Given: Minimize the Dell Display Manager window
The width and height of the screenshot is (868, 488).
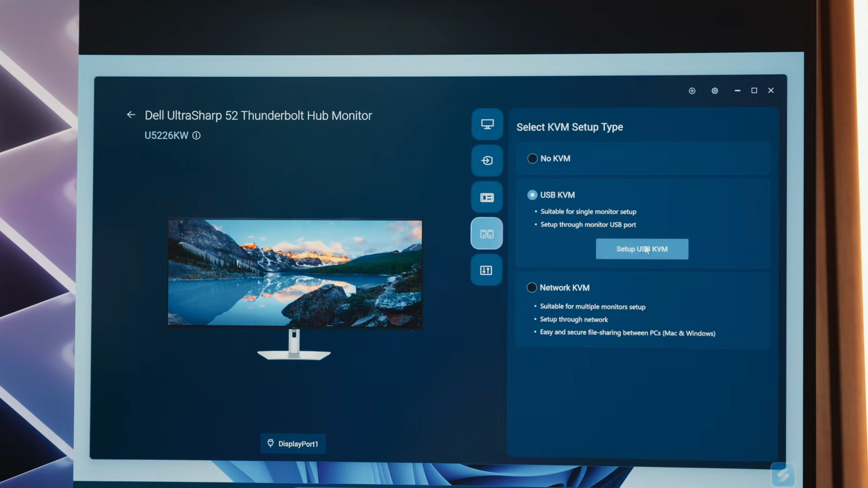Looking at the screenshot, I should (737, 91).
